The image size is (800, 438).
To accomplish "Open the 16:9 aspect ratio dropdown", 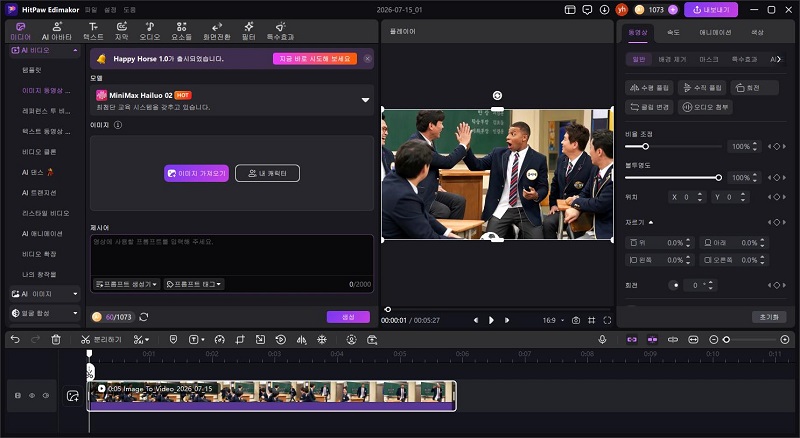I will [553, 320].
